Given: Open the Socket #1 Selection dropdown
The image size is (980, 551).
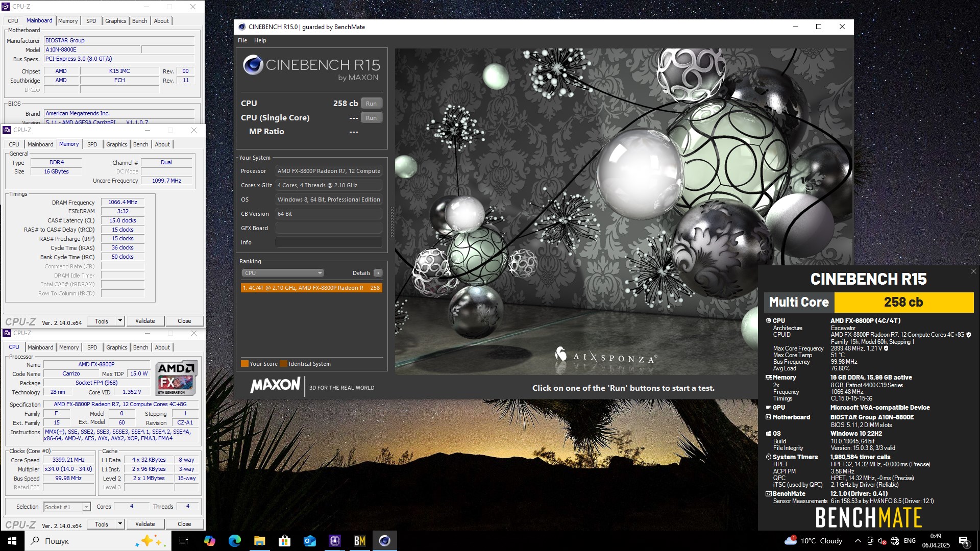Looking at the screenshot, I should 67,507.
